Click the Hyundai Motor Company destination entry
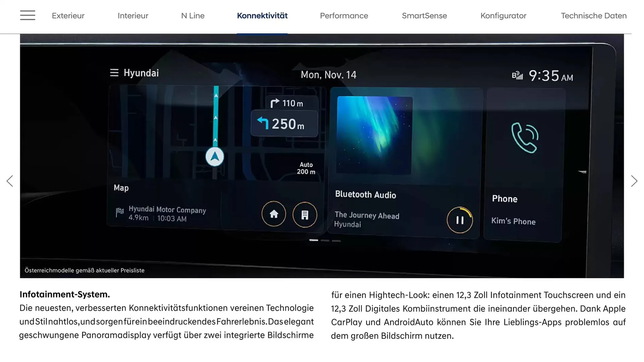 pyautogui.click(x=167, y=210)
